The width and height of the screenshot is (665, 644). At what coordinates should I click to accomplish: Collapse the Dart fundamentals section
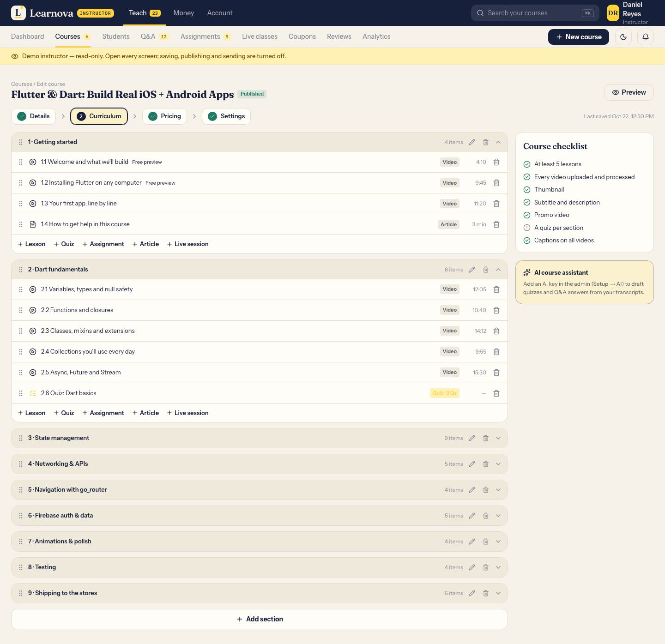point(498,270)
